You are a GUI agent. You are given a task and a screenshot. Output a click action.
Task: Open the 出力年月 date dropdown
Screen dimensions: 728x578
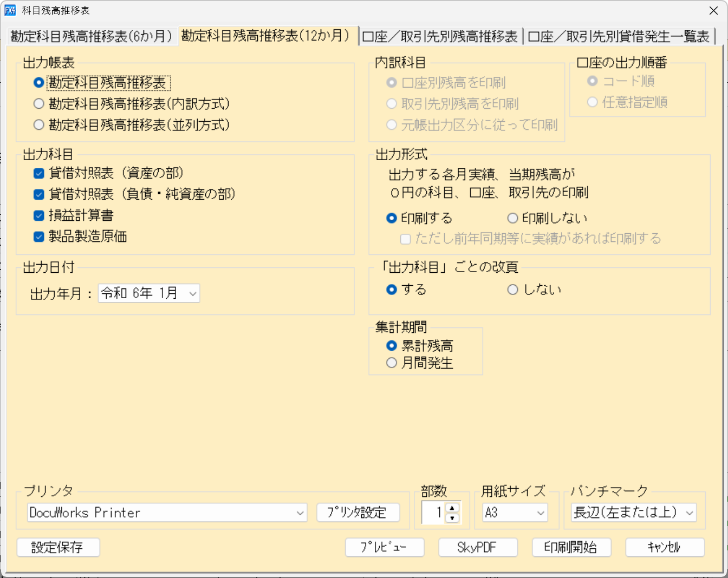coord(192,293)
